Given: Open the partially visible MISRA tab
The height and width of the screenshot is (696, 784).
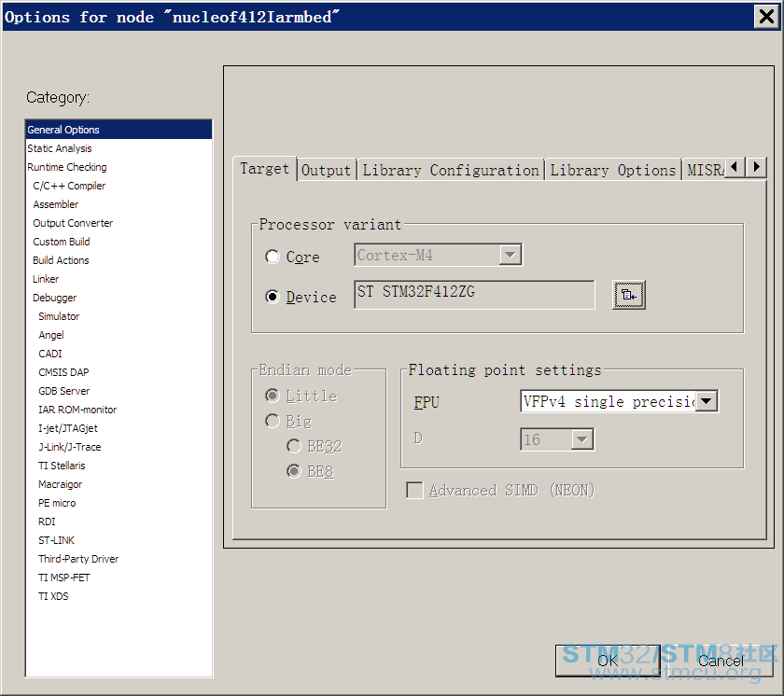Looking at the screenshot, I should (x=704, y=171).
